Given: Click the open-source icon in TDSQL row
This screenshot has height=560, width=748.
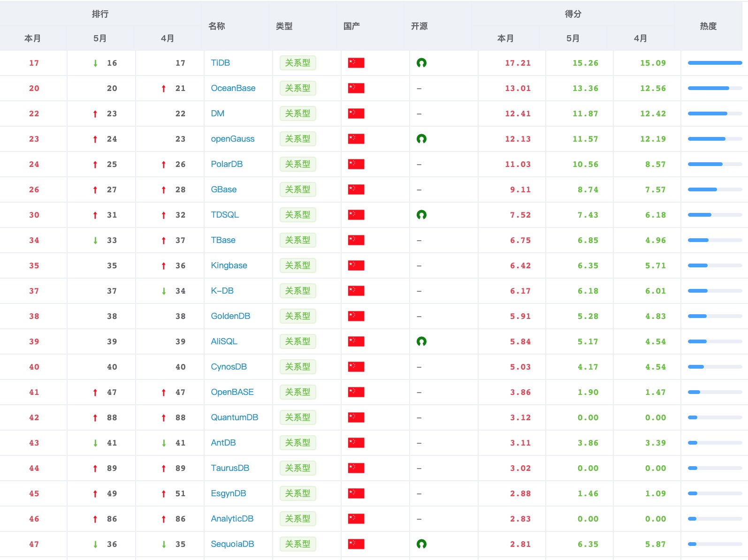Looking at the screenshot, I should (x=421, y=215).
